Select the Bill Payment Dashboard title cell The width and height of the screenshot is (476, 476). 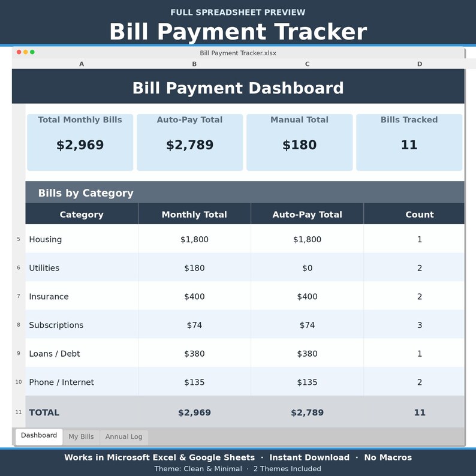pyautogui.click(x=238, y=86)
